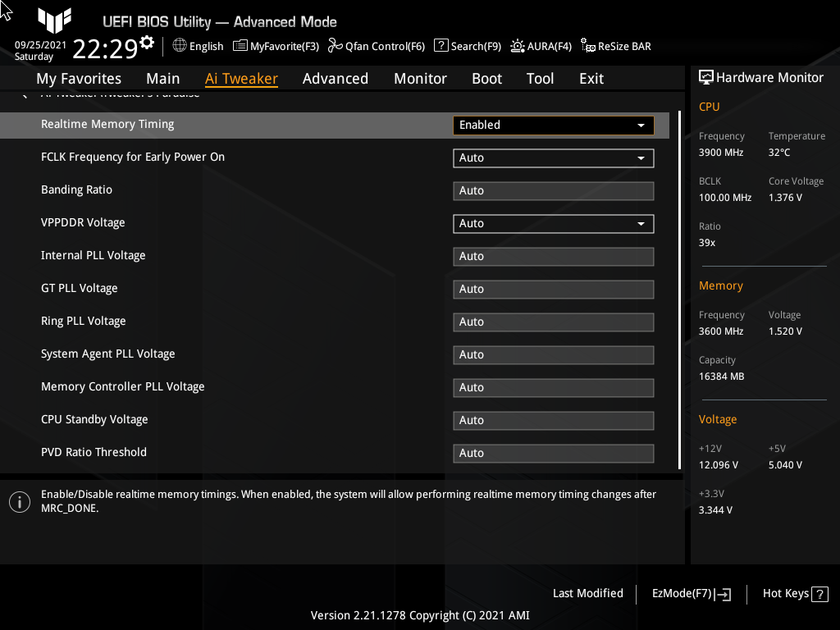Select the Memory Controller PLL Voltage field

(554, 387)
